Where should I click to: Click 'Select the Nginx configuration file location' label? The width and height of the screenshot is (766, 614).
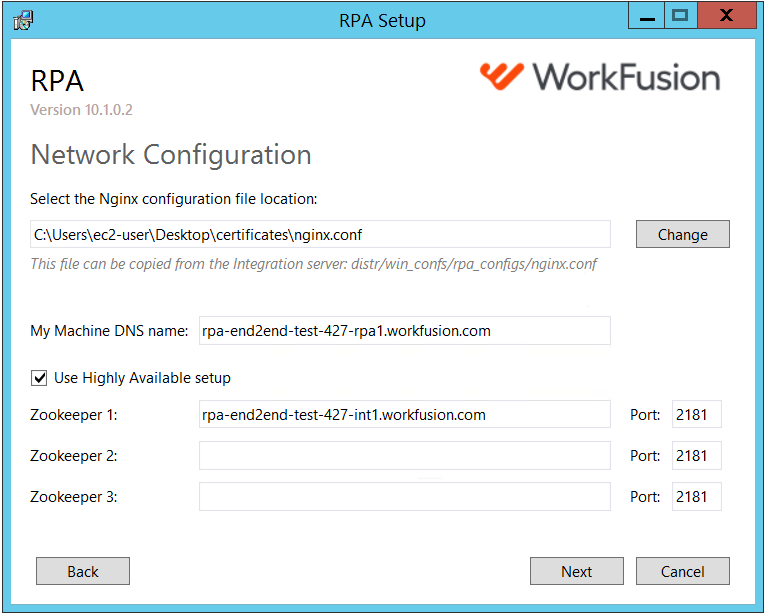pos(173,199)
